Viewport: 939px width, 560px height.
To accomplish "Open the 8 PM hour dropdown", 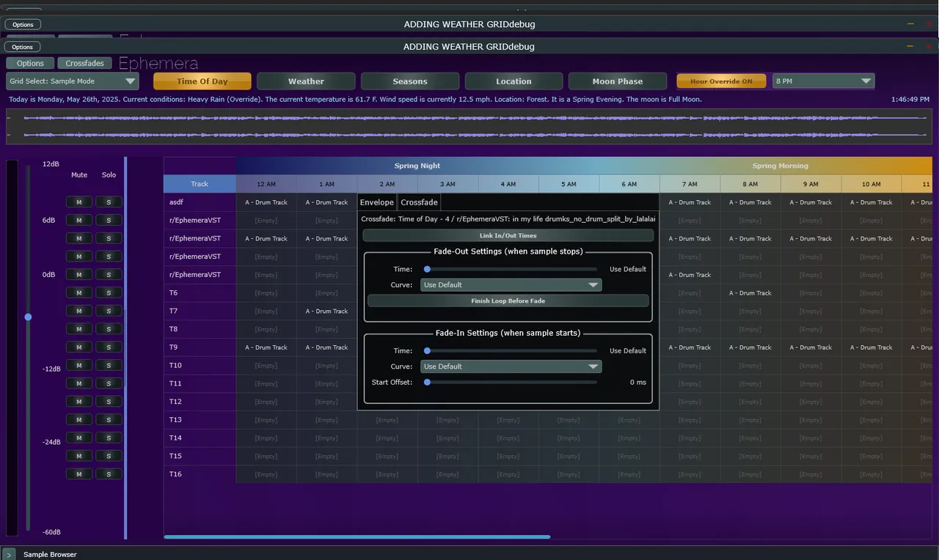I will point(823,81).
